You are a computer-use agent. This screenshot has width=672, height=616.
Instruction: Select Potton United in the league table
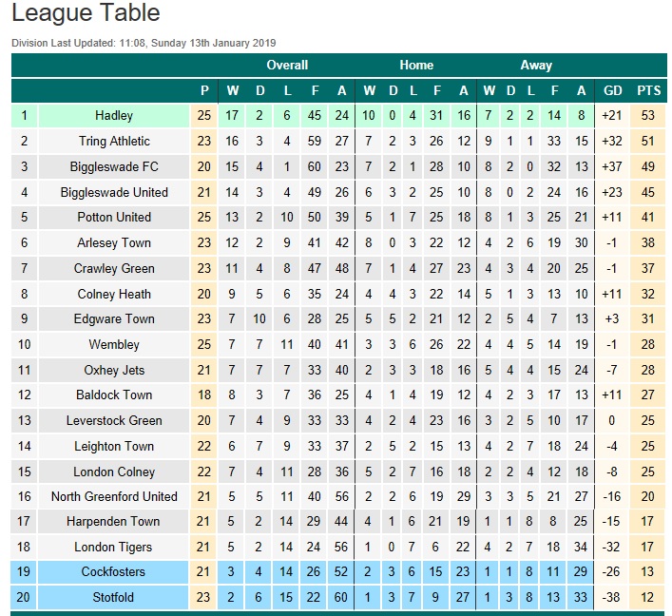pos(114,217)
